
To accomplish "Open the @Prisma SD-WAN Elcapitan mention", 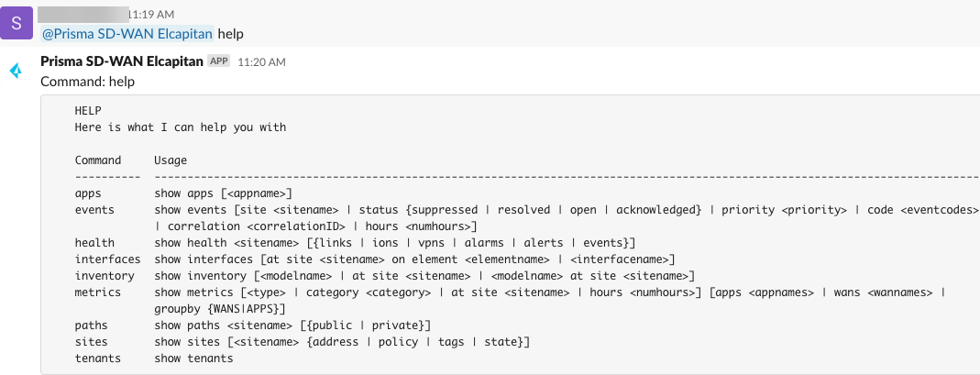I will (127, 33).
